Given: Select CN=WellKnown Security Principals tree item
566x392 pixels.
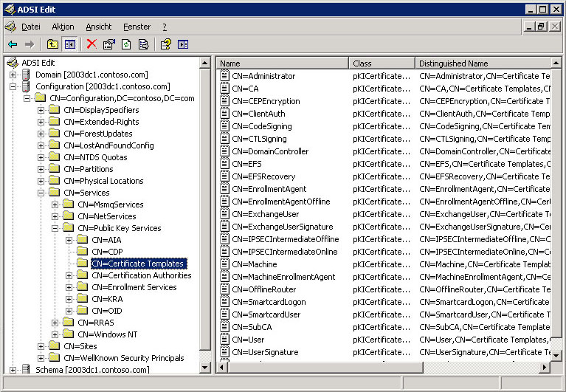Looking at the screenshot, I should pos(123,358).
